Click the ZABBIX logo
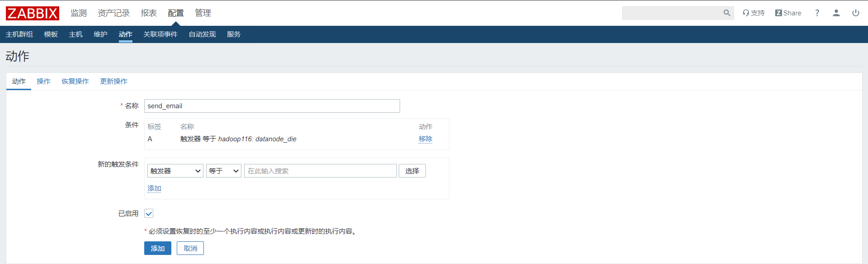This screenshot has height=264, width=868. pos(33,13)
